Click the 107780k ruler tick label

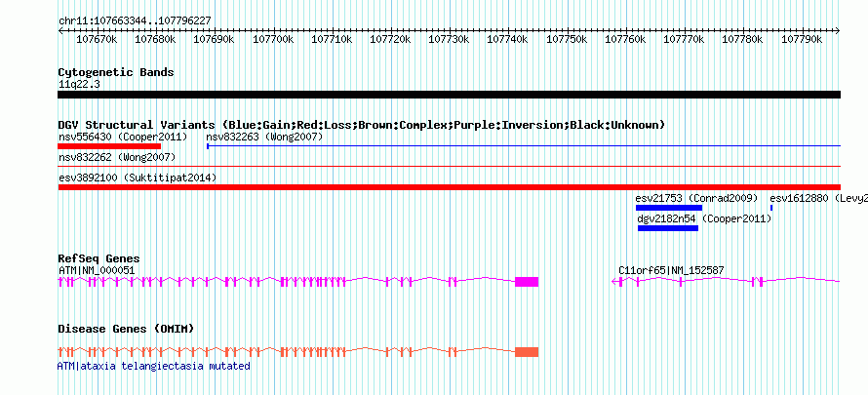pos(742,39)
